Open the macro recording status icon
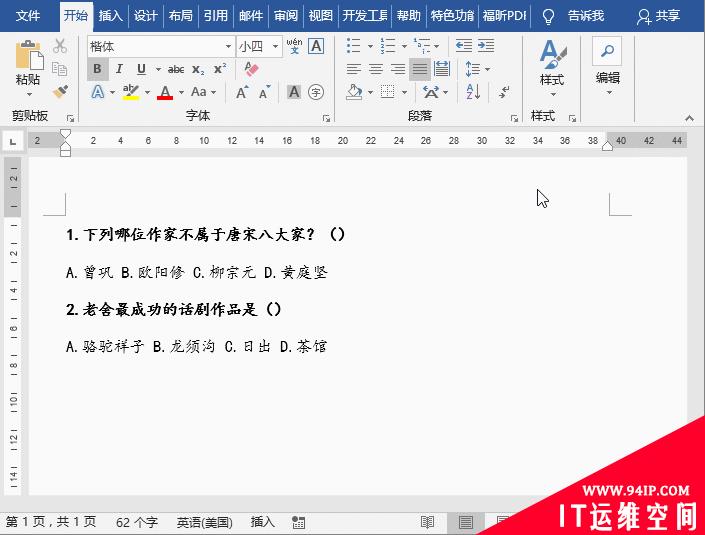The height and width of the screenshot is (535, 705). coord(298,522)
